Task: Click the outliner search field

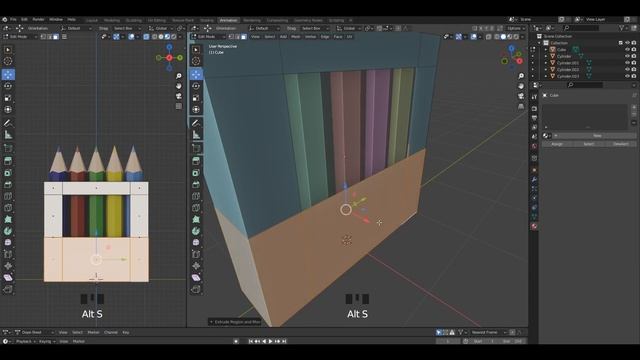Action: [x=581, y=28]
